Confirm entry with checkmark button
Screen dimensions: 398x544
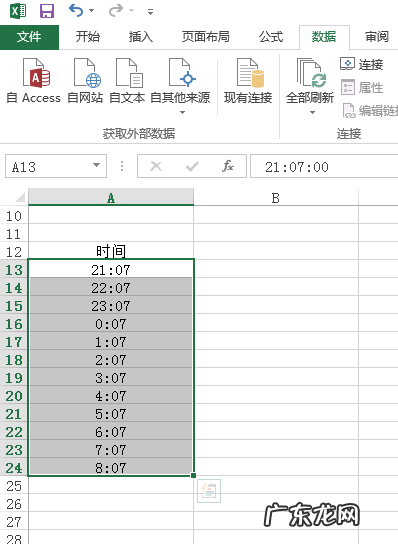tap(192, 167)
